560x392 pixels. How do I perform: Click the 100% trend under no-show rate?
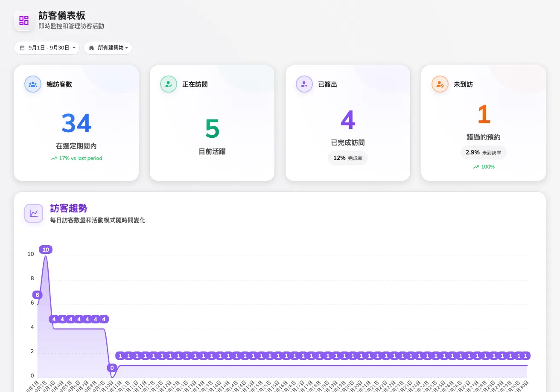[x=484, y=167]
